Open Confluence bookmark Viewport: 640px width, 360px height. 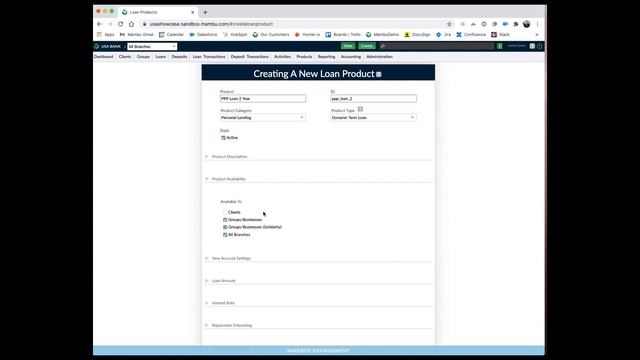(471, 35)
